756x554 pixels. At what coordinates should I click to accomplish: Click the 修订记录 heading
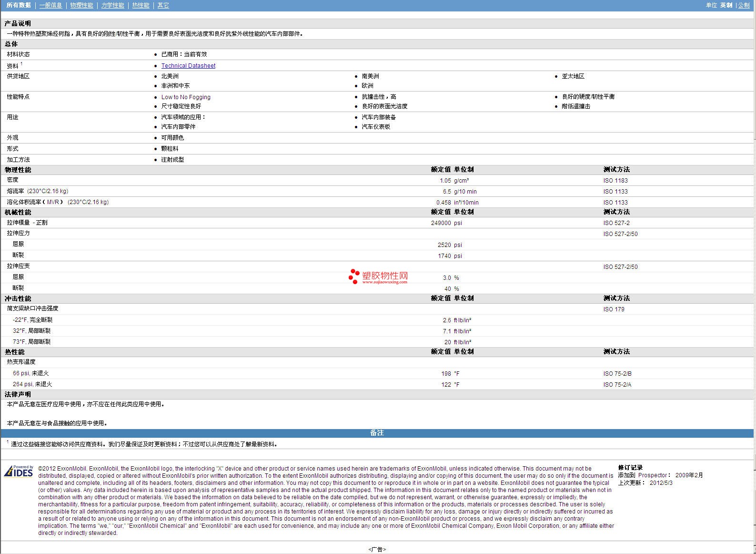click(x=630, y=468)
